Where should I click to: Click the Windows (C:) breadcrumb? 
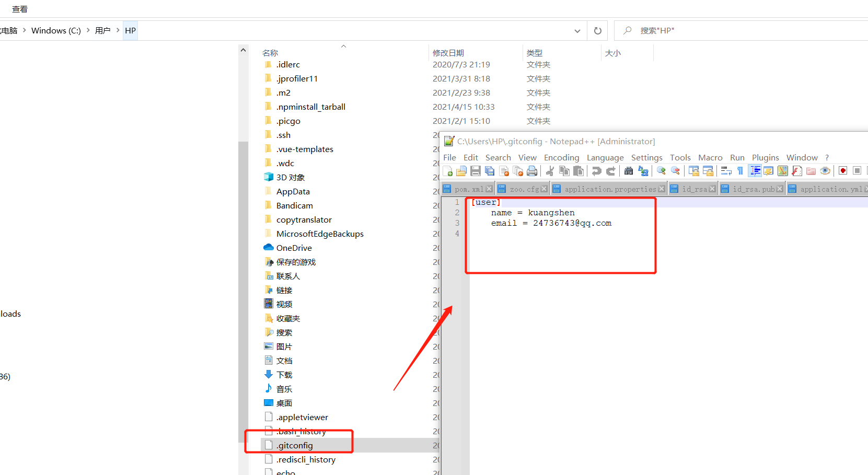[x=56, y=31]
